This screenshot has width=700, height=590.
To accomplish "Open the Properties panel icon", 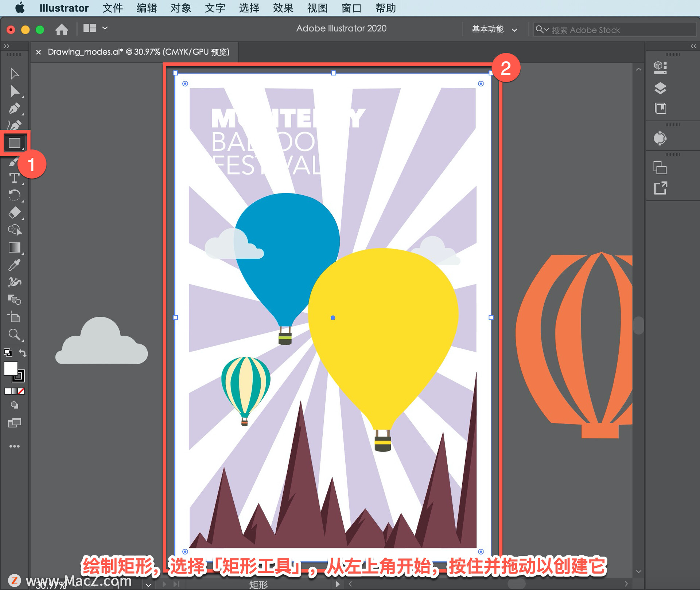I will pos(660,67).
